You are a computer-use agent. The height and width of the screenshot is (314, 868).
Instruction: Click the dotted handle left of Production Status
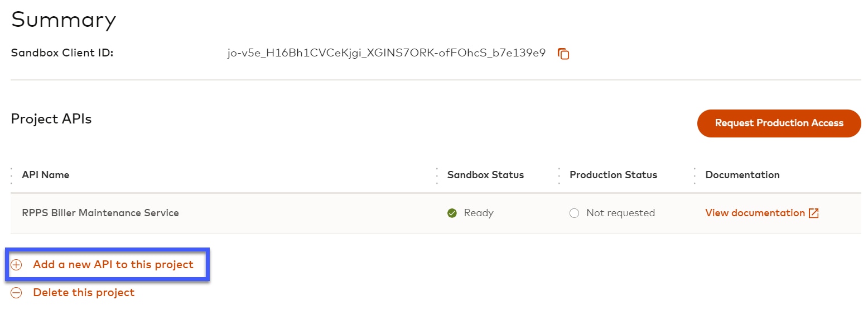pyautogui.click(x=559, y=175)
